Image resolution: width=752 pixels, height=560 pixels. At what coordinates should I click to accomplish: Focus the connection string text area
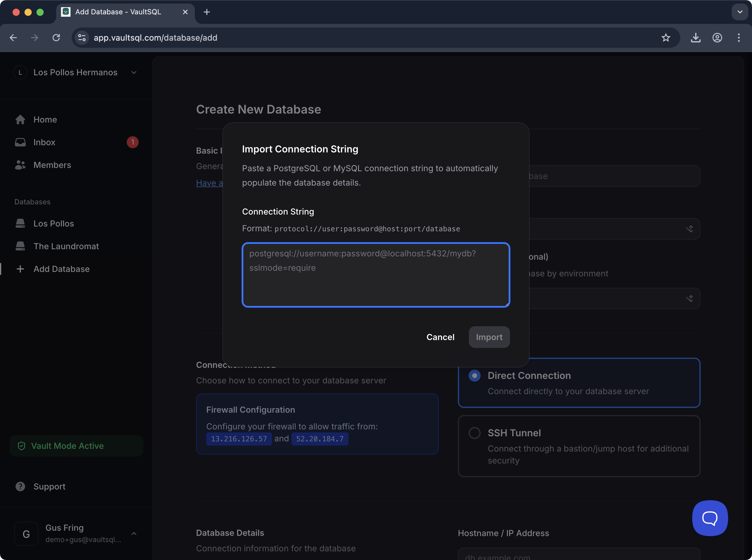point(376,275)
